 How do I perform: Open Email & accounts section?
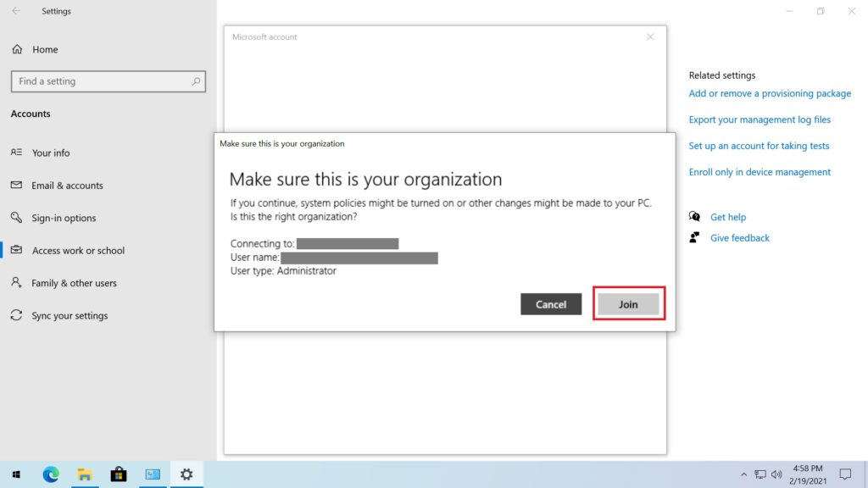pyautogui.click(x=67, y=186)
